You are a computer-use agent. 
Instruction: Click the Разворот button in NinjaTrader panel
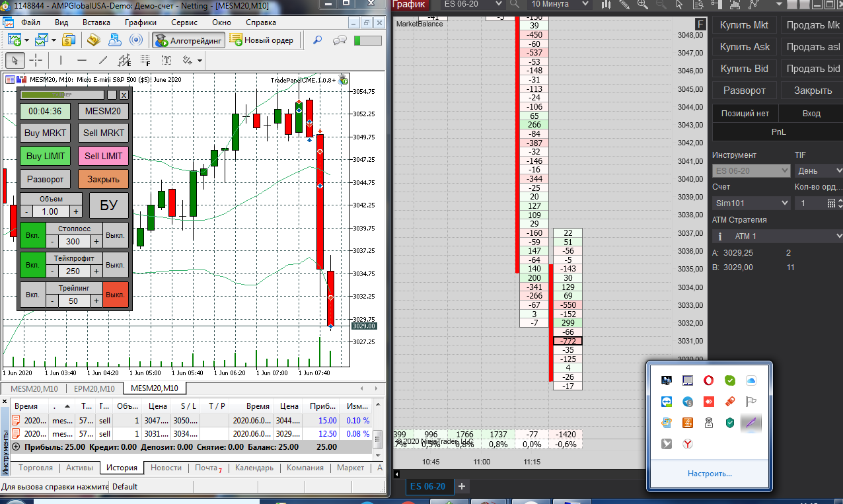pyautogui.click(x=744, y=90)
